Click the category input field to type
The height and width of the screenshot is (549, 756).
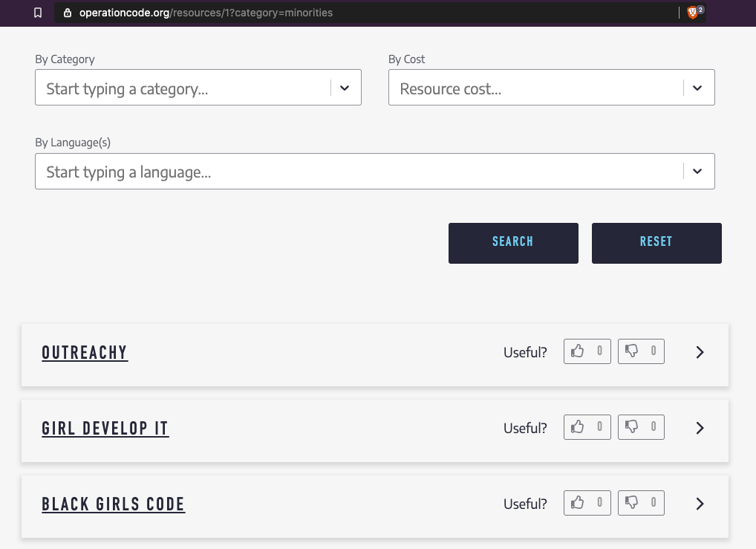pyautogui.click(x=186, y=87)
